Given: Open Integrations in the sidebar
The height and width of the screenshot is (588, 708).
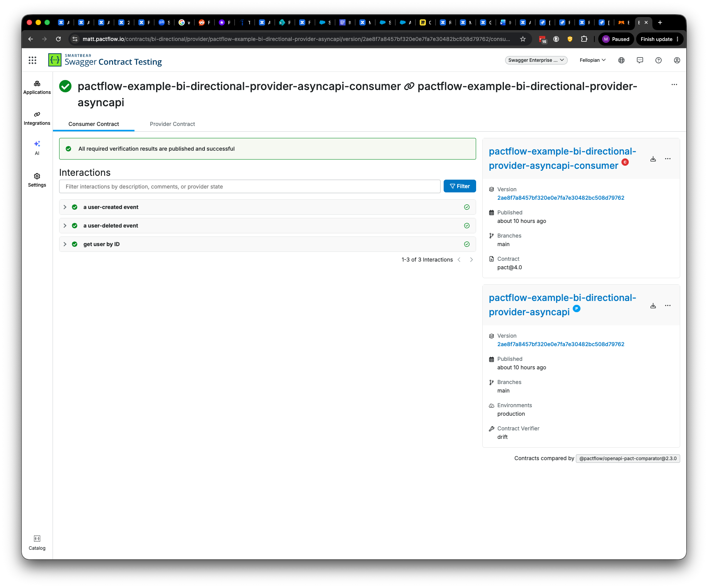Looking at the screenshot, I should point(37,119).
